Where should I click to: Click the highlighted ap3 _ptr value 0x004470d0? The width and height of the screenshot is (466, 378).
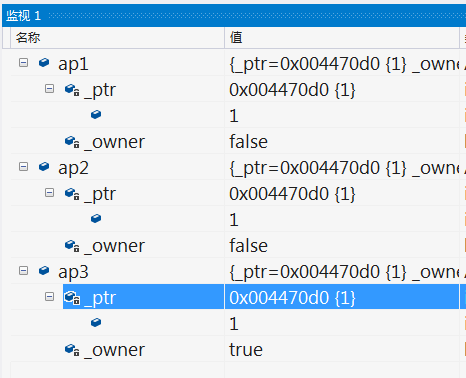click(x=279, y=297)
